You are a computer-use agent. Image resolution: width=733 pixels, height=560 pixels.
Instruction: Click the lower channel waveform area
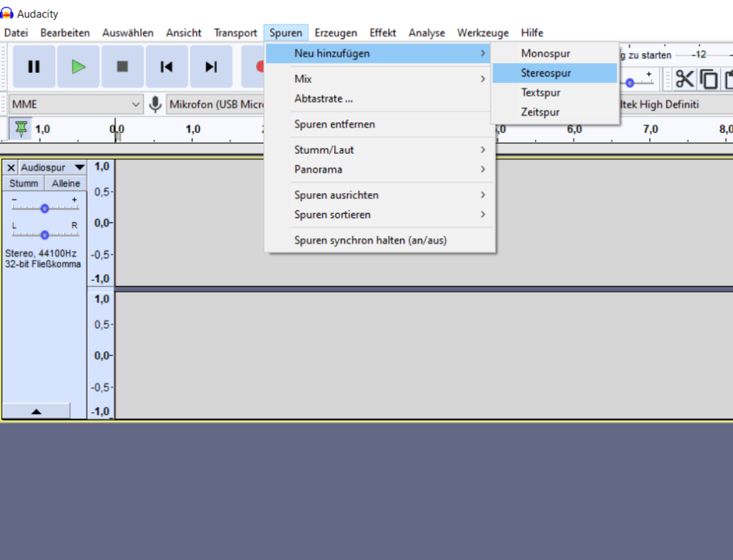pos(424,355)
